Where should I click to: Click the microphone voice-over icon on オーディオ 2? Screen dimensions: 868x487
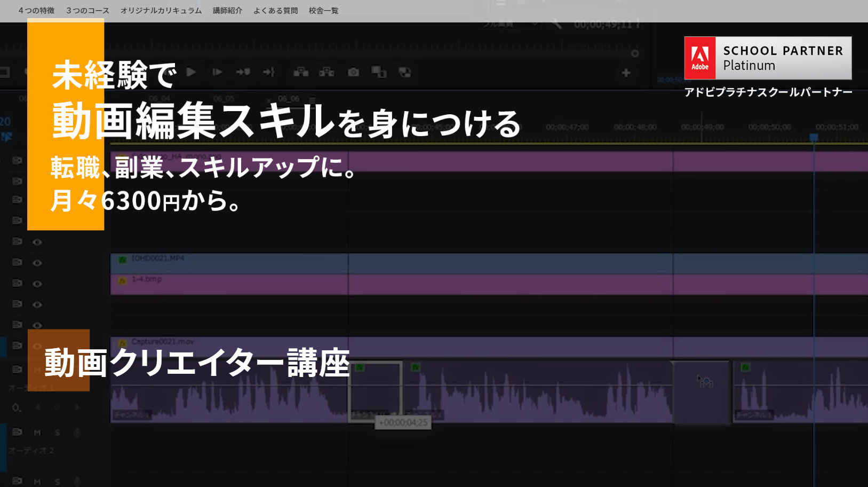click(x=77, y=433)
